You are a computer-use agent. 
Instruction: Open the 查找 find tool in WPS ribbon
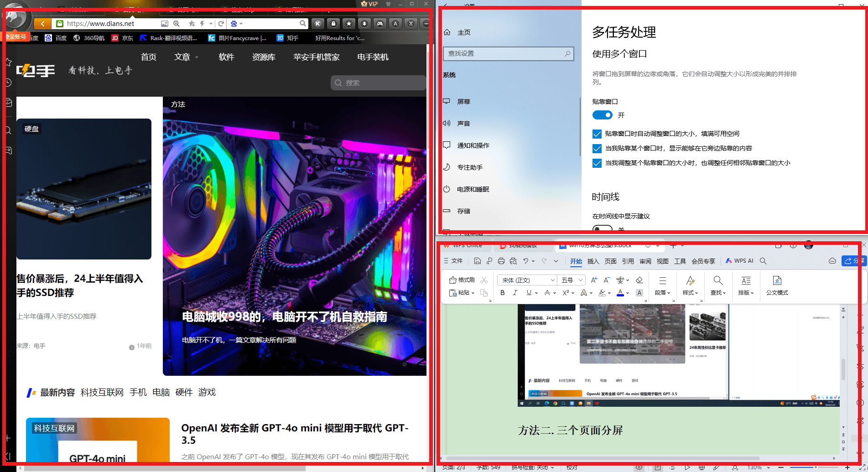pyautogui.click(x=717, y=285)
